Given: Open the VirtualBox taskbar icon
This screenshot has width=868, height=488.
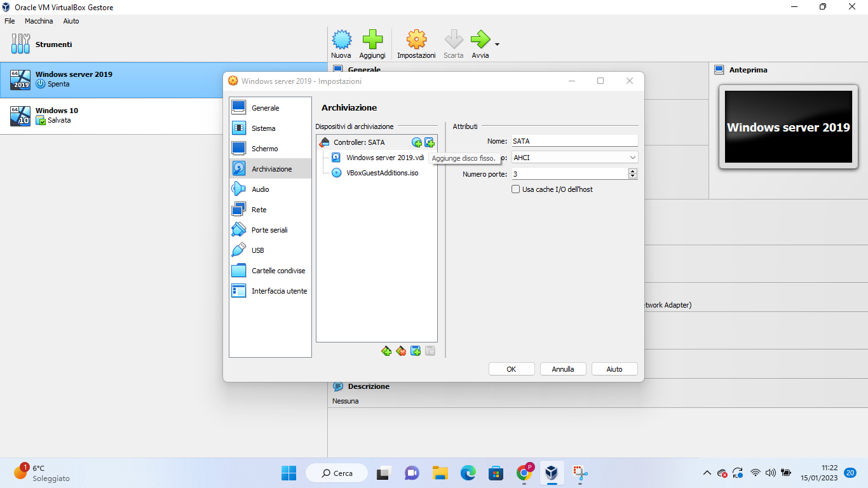Looking at the screenshot, I should 551,473.
